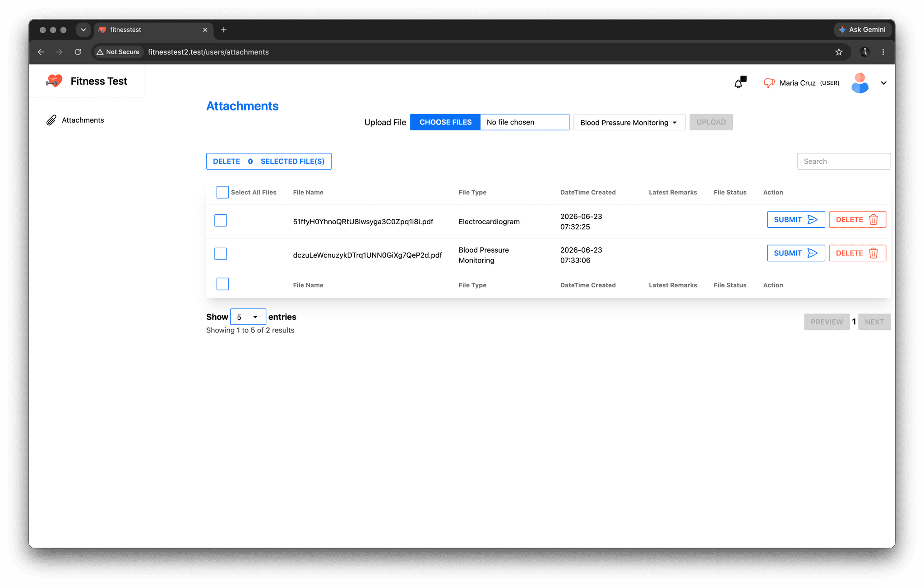
Task: Expand the Show entries count dropdown
Action: [248, 317]
